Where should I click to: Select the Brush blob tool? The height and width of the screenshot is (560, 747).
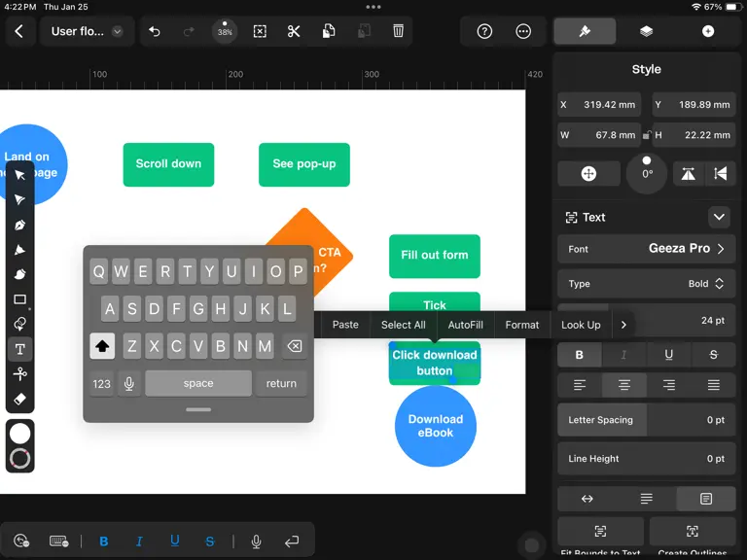click(x=20, y=274)
